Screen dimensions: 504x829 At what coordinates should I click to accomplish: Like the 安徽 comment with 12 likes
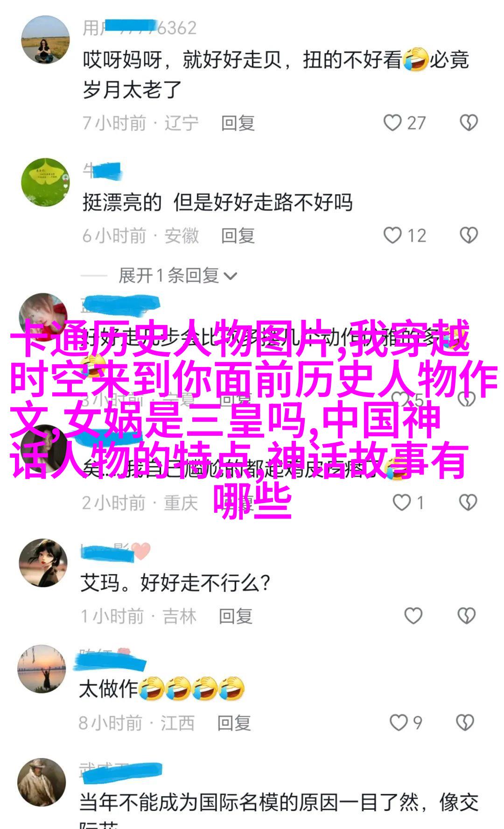click(392, 235)
